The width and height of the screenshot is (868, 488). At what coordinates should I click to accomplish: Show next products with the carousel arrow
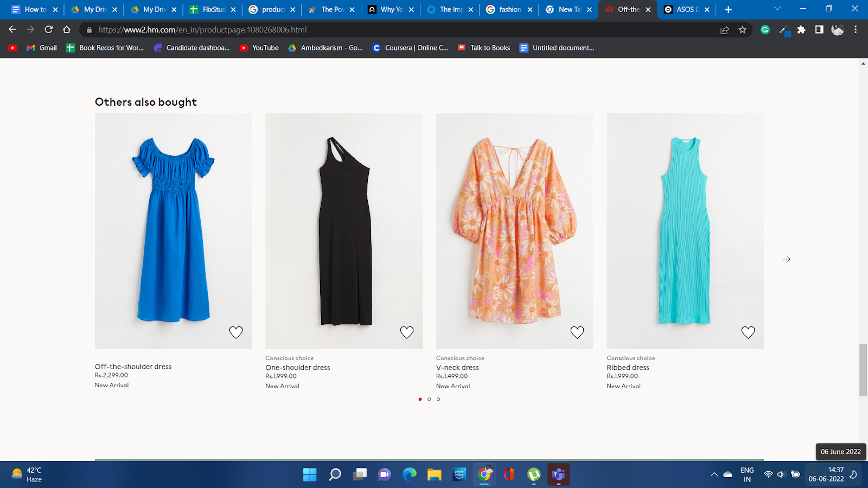pos(787,259)
